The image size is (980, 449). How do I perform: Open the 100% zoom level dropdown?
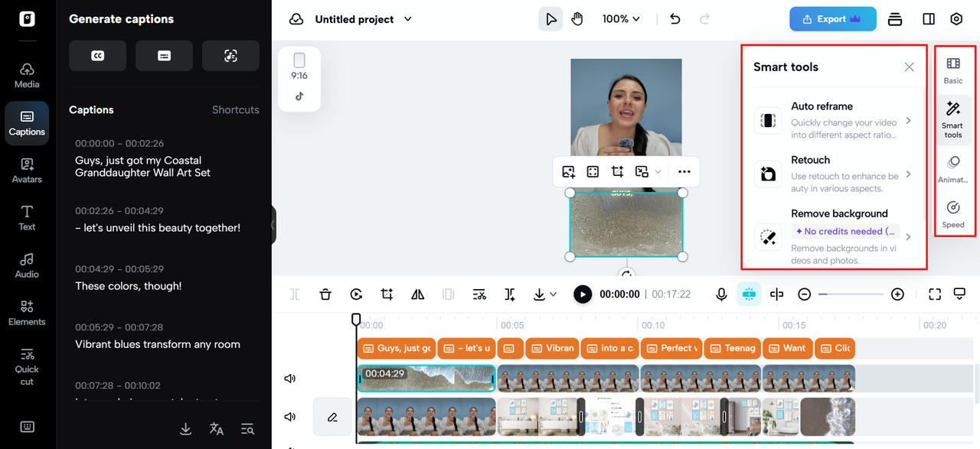[621, 19]
